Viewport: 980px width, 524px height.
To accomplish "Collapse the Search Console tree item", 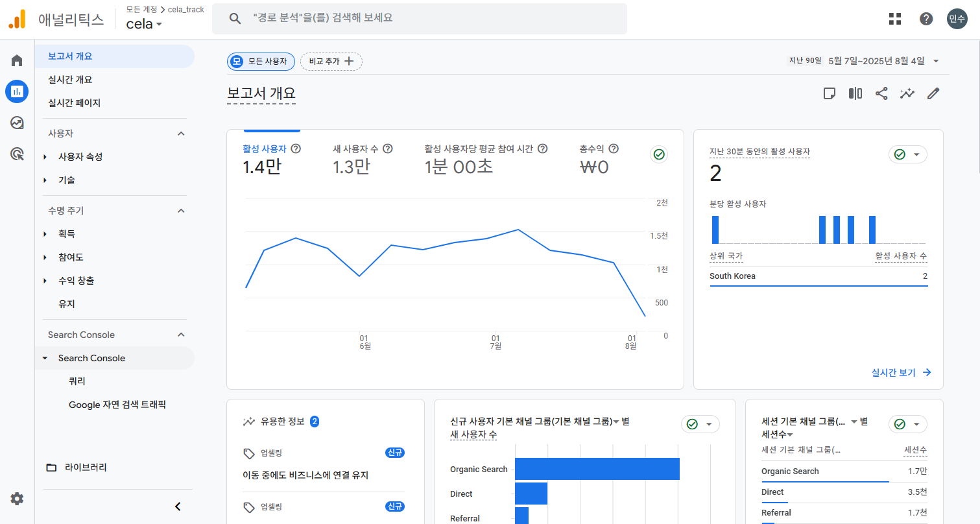I will [45, 358].
